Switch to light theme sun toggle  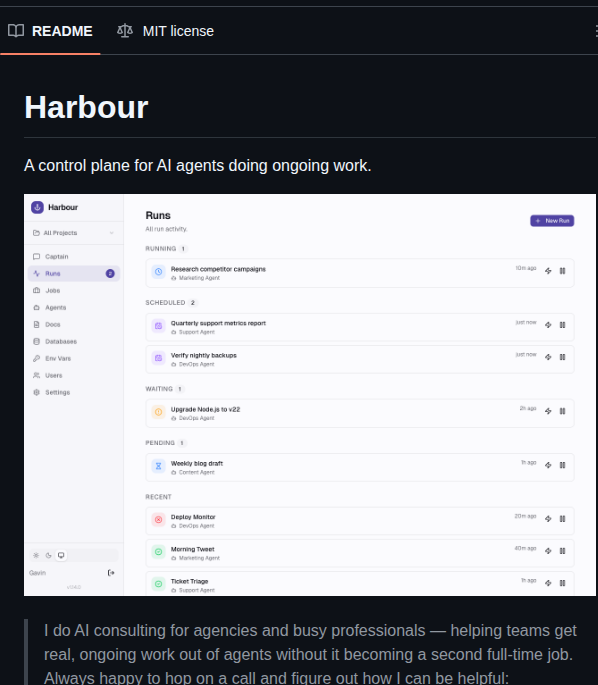coord(36,555)
